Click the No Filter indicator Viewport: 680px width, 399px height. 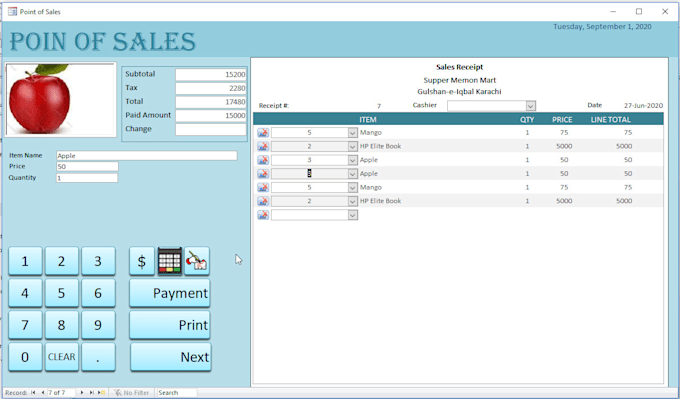pyautogui.click(x=131, y=392)
